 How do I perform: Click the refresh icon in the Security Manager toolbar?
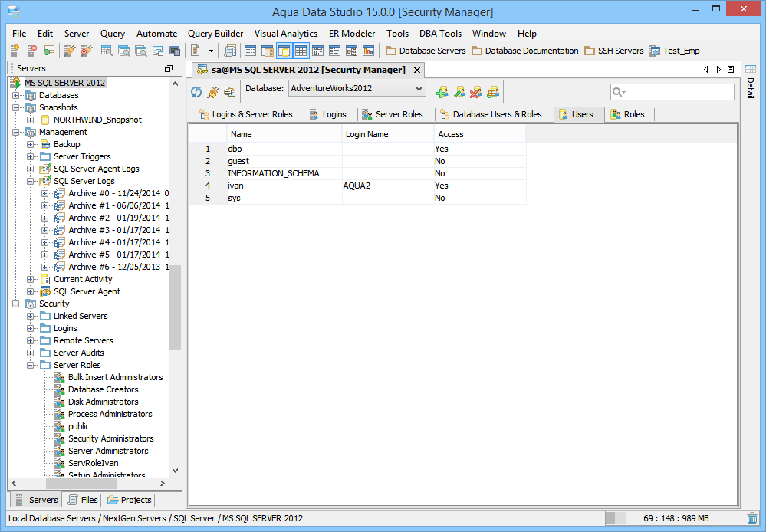coord(196,92)
